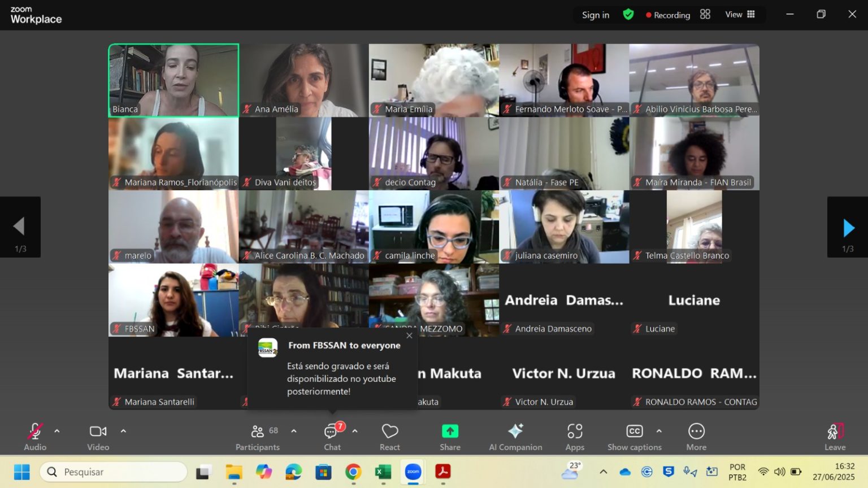The height and width of the screenshot is (488, 868).
Task: Go to next page of participant videos
Action: [848, 228]
